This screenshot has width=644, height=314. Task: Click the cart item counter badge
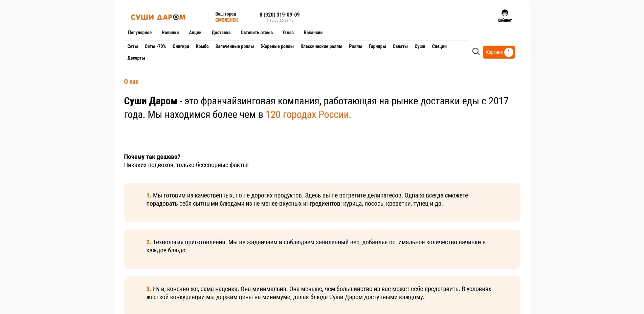(509, 52)
